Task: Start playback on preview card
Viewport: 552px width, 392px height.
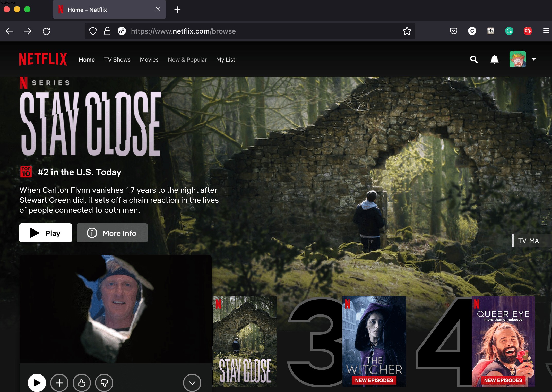Action: click(x=37, y=383)
